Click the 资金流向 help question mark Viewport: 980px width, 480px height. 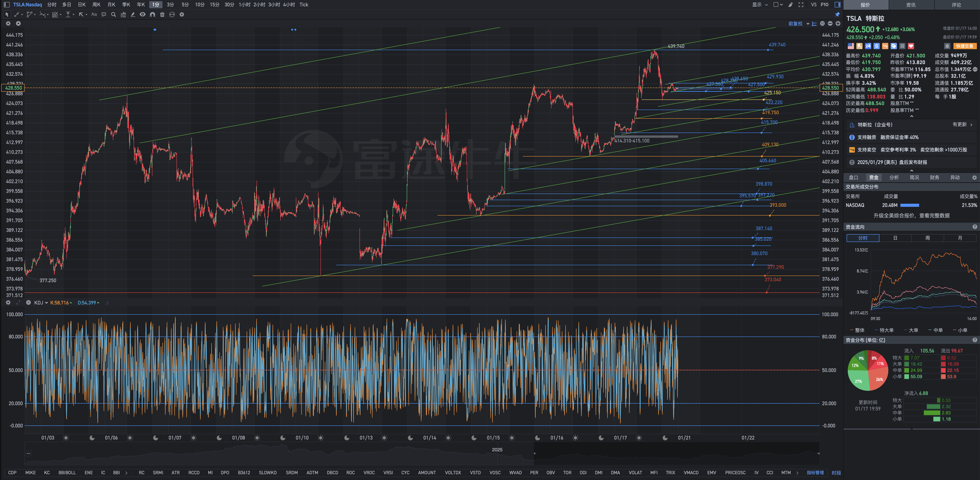975,227
